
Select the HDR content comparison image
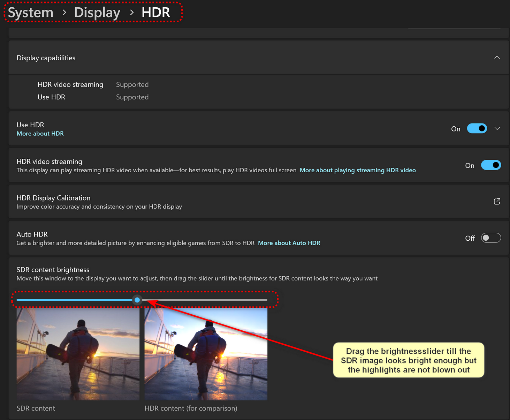[x=206, y=354]
